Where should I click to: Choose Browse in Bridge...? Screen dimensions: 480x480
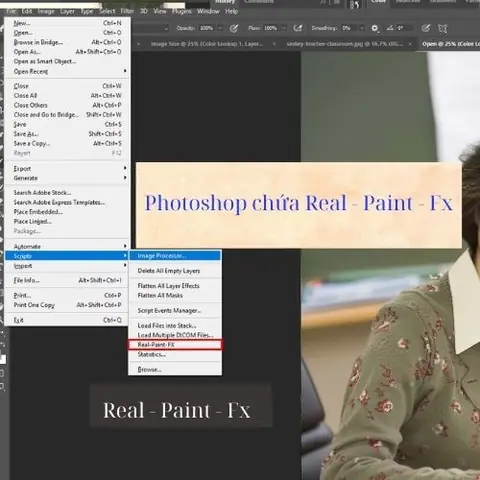pos(66,42)
